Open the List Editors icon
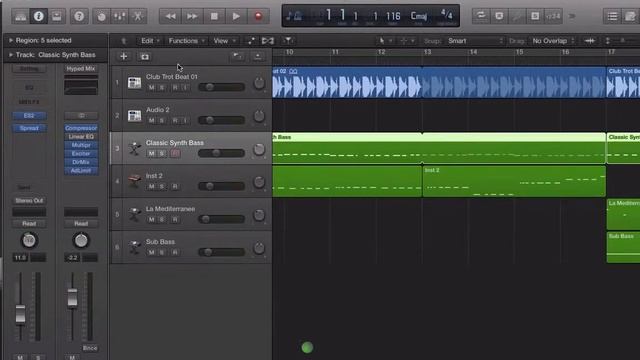Image resolution: width=640 pixels, height=360 pixels. tap(612, 16)
